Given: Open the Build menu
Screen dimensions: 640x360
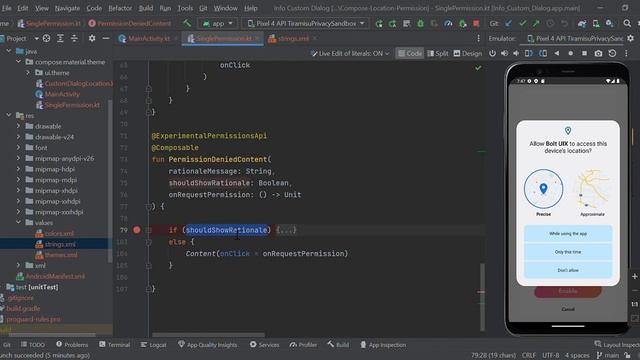Looking at the screenshot, I should 146,8.
